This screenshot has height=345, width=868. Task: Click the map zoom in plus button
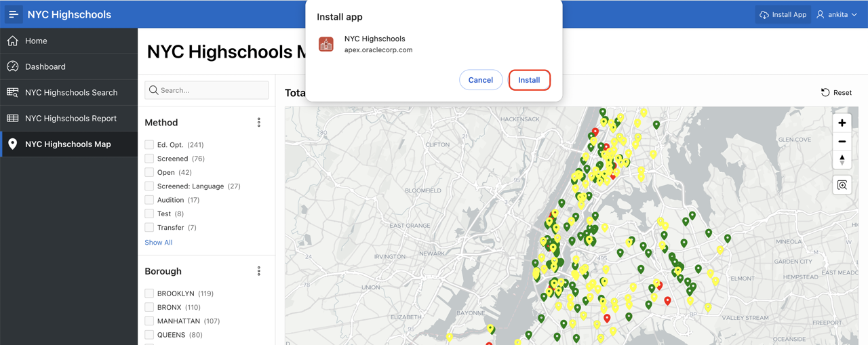[x=842, y=123]
